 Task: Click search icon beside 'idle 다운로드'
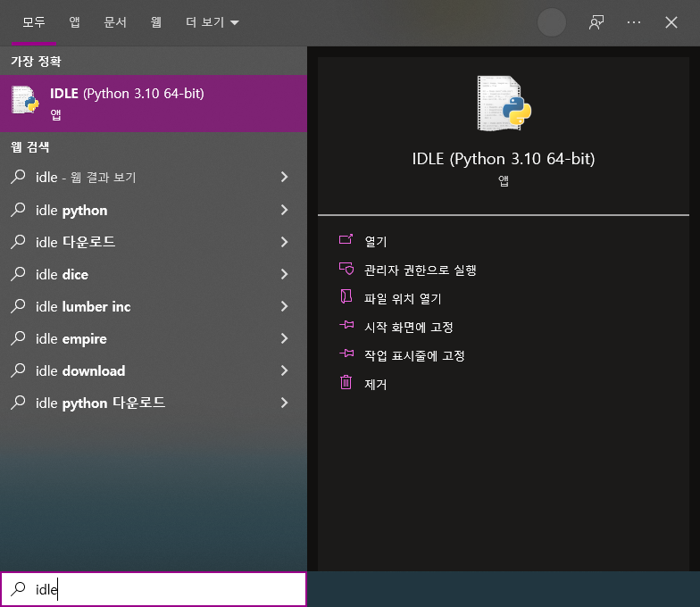(x=18, y=241)
